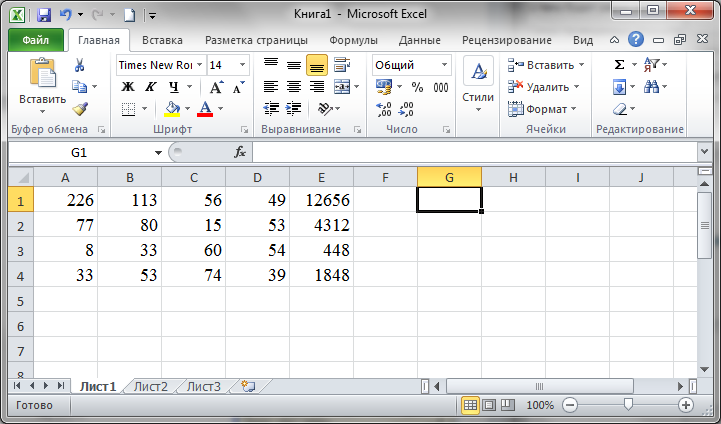Toggle bold Ж formatting
The width and height of the screenshot is (721, 424).
point(128,87)
